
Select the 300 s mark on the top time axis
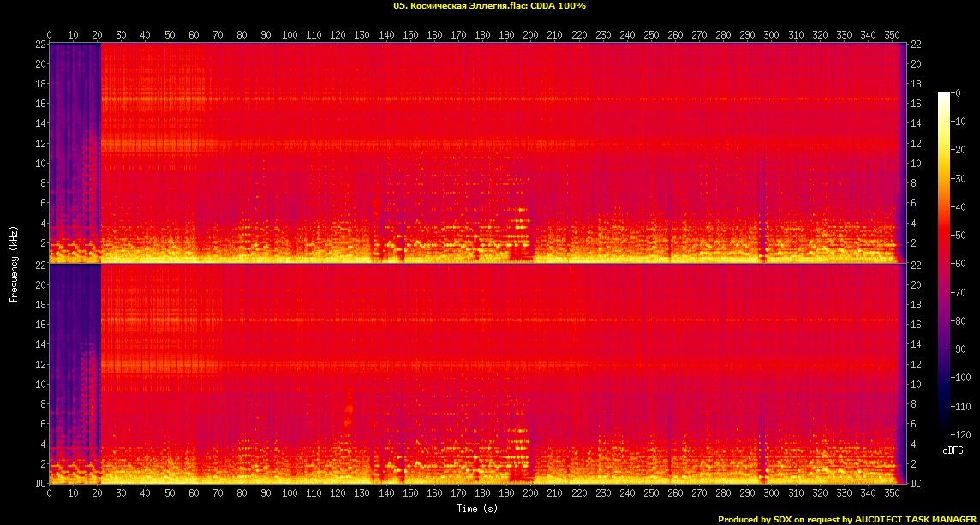click(773, 35)
